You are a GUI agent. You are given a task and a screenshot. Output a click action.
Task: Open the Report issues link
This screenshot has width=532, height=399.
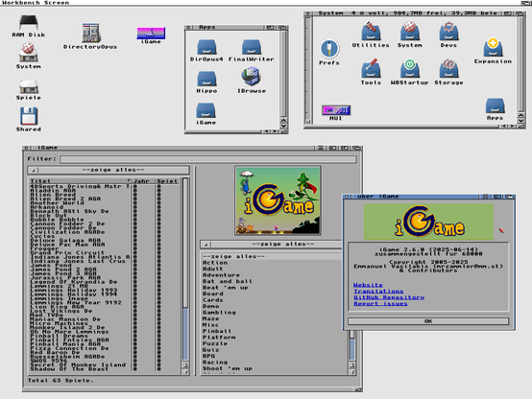tap(380, 304)
